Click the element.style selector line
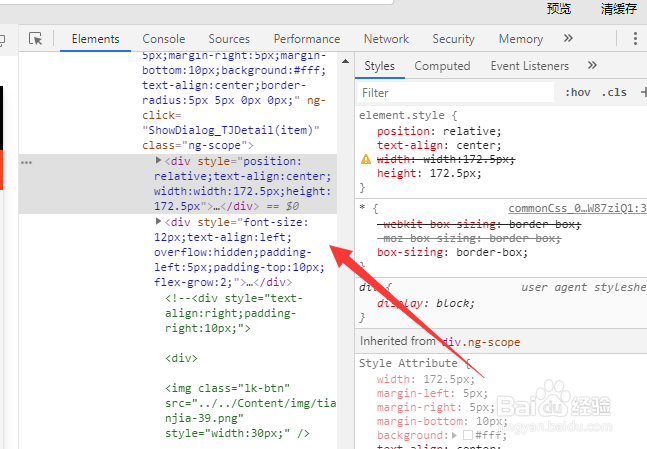 (408, 115)
